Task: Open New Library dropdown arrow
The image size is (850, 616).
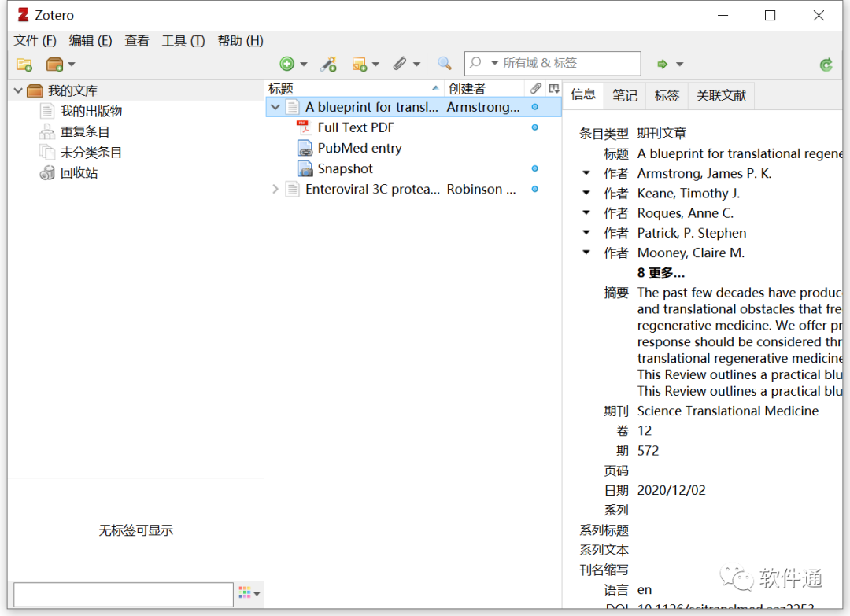Action: [x=72, y=65]
